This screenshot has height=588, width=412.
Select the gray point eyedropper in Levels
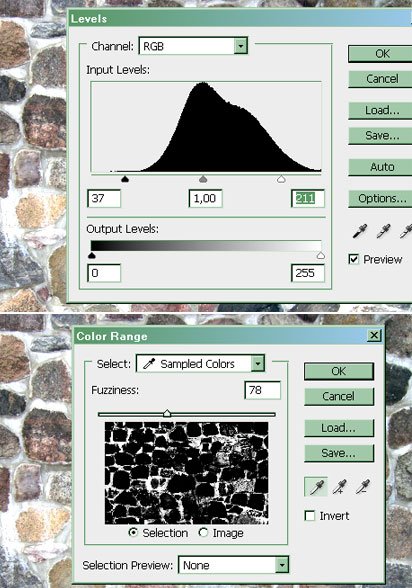click(383, 231)
